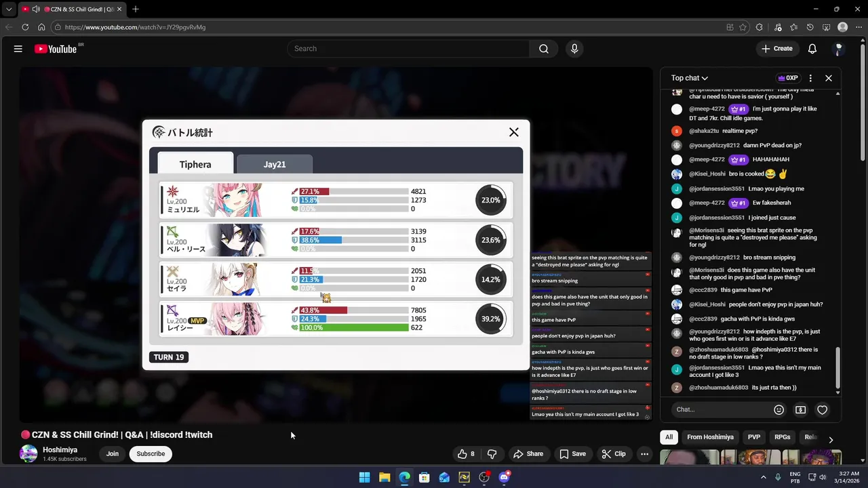Open the chat emoji picker
The height and width of the screenshot is (488, 868).
[778, 409]
